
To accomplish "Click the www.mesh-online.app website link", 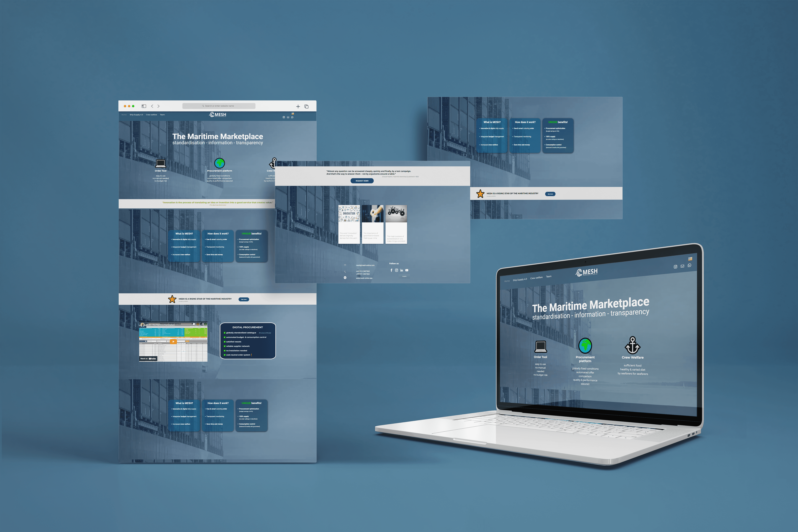I will (364, 278).
